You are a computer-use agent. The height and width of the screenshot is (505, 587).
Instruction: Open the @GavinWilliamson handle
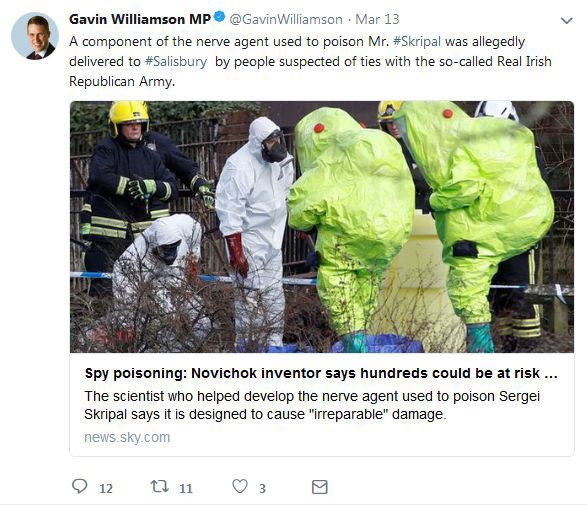[x=286, y=19]
